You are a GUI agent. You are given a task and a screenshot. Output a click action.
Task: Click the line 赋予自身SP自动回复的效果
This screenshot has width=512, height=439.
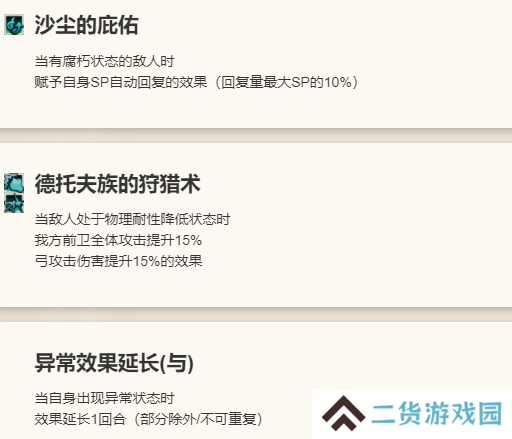(x=121, y=82)
